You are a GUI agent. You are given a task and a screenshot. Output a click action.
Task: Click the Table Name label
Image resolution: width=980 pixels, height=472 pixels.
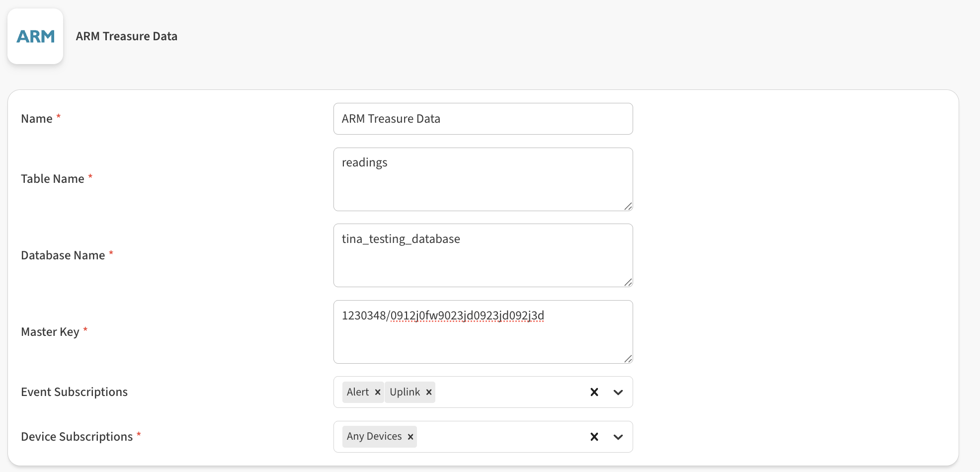tap(53, 179)
